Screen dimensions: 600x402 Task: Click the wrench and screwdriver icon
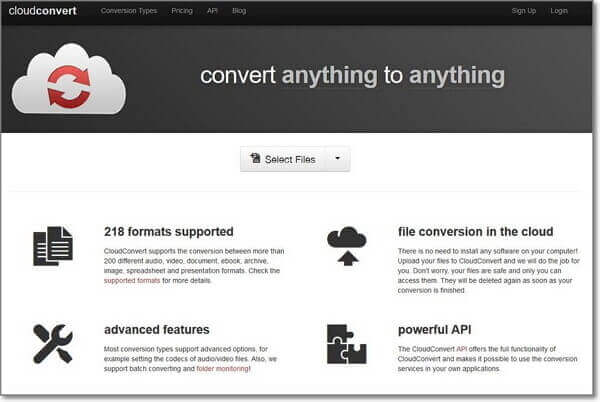[52, 343]
